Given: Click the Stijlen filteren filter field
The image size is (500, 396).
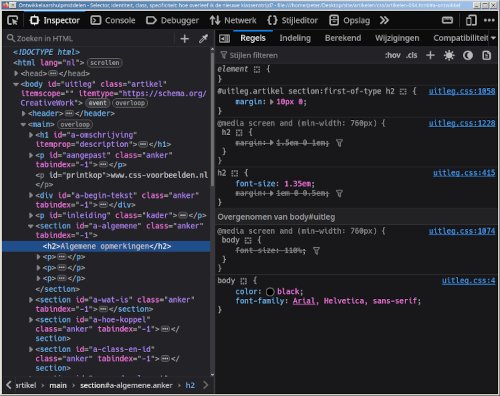Looking at the screenshot, I should tap(298, 55).
